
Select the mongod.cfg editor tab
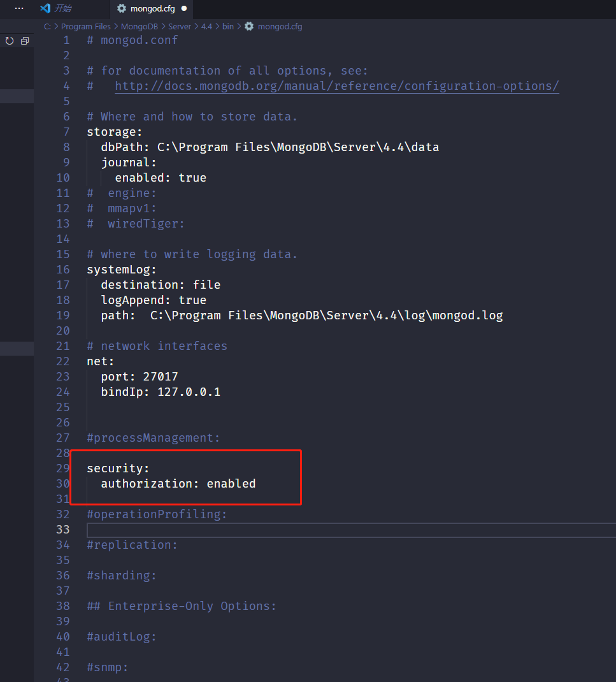coord(152,8)
